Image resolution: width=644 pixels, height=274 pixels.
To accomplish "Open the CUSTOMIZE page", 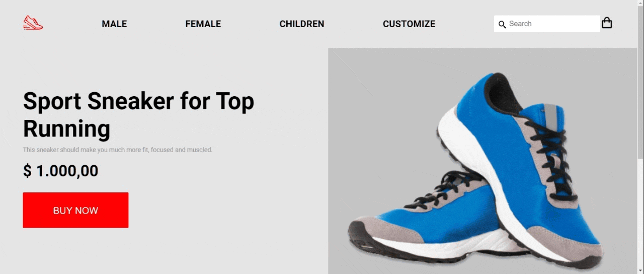I will tap(409, 24).
